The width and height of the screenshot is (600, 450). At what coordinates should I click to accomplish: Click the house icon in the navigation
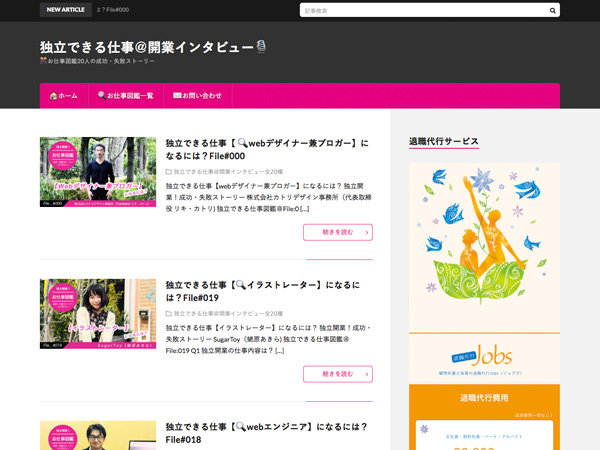click(x=53, y=96)
